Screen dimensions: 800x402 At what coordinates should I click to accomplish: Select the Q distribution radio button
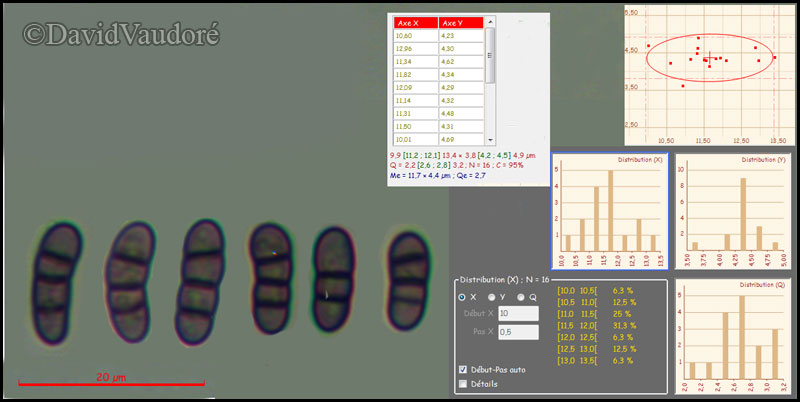(x=521, y=297)
